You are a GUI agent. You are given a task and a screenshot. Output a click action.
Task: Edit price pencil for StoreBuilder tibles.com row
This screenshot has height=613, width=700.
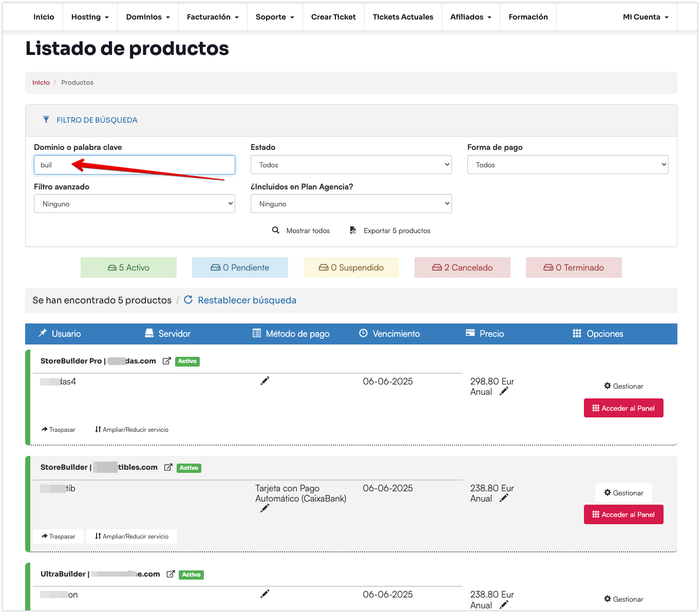[x=504, y=498]
